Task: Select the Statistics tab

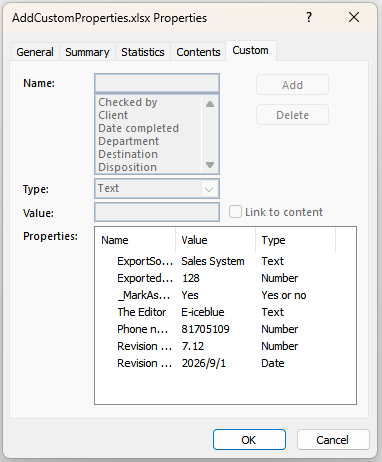Action: tap(143, 52)
